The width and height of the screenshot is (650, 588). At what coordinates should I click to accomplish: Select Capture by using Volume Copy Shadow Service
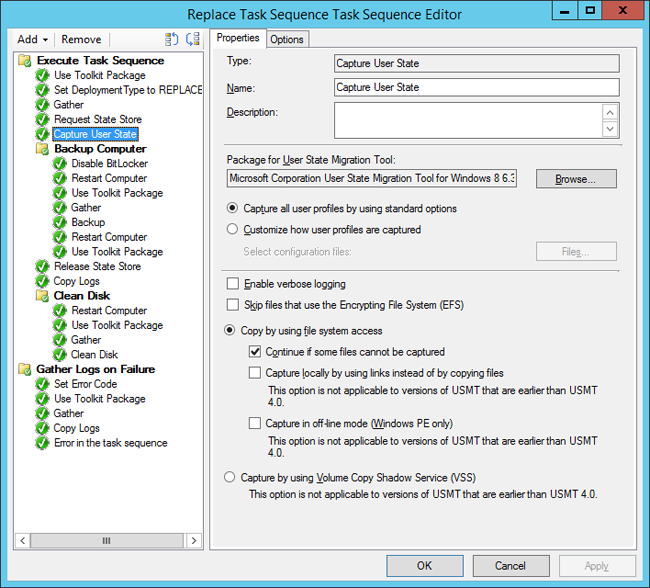(231, 478)
